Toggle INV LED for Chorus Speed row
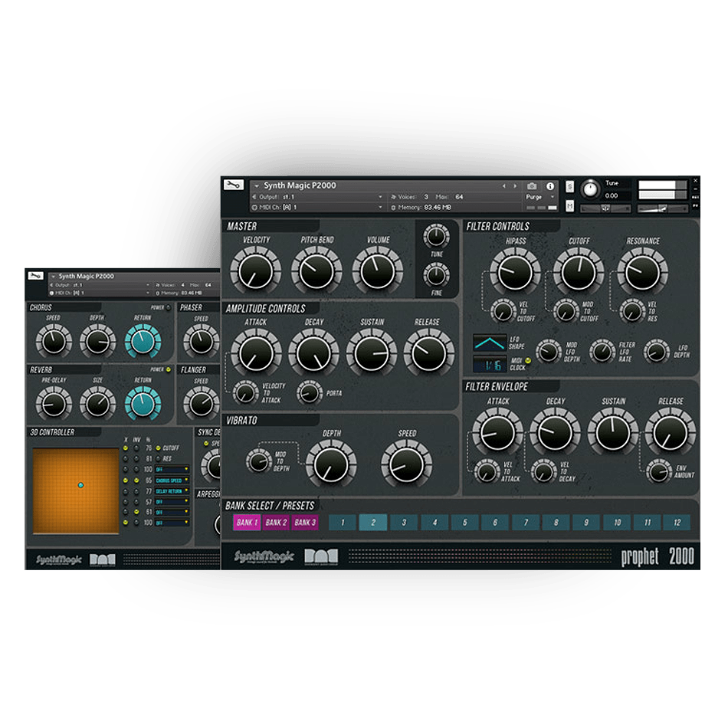Screen dimensions: 728x728 click(136, 480)
